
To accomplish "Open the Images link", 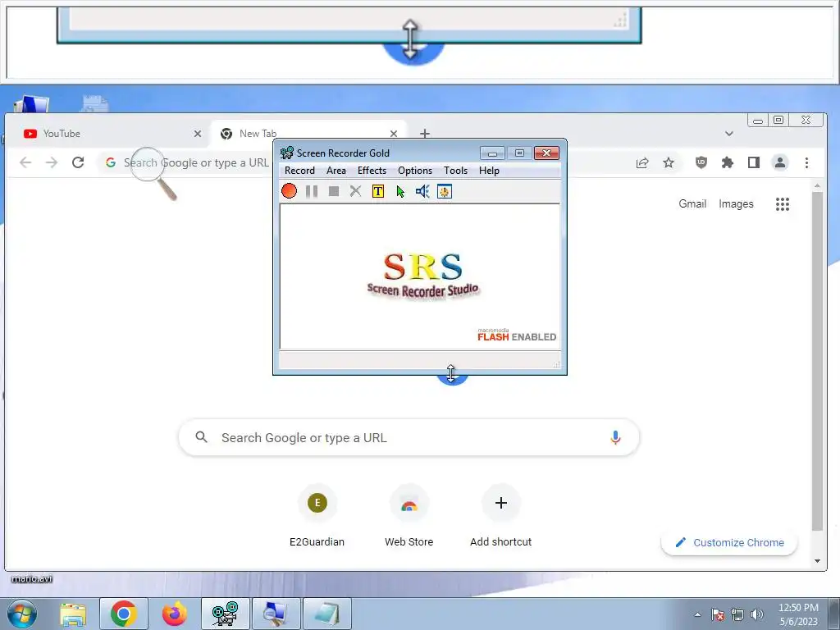I will [x=736, y=203].
